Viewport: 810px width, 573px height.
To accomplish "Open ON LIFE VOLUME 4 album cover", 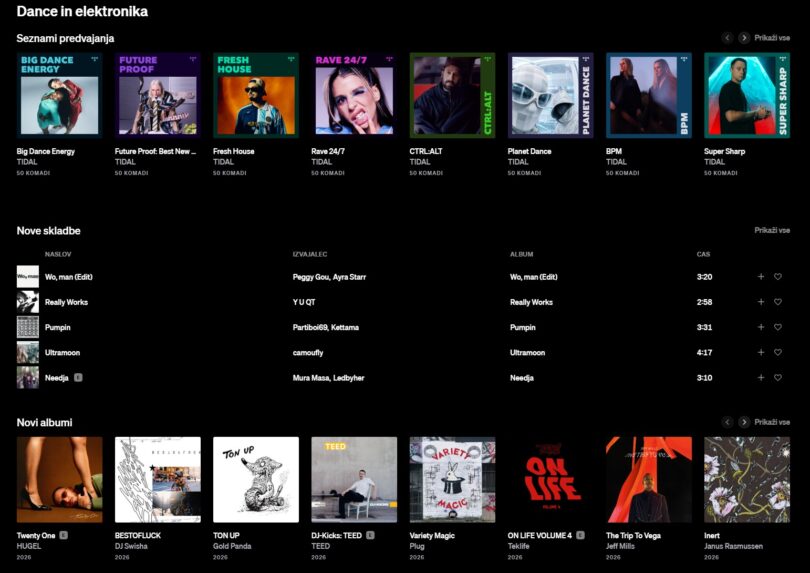I will point(550,479).
